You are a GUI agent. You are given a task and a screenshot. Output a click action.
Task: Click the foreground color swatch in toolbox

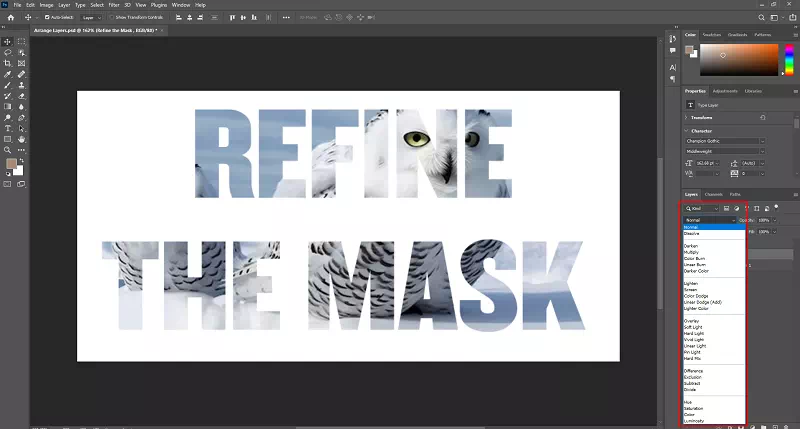11,163
